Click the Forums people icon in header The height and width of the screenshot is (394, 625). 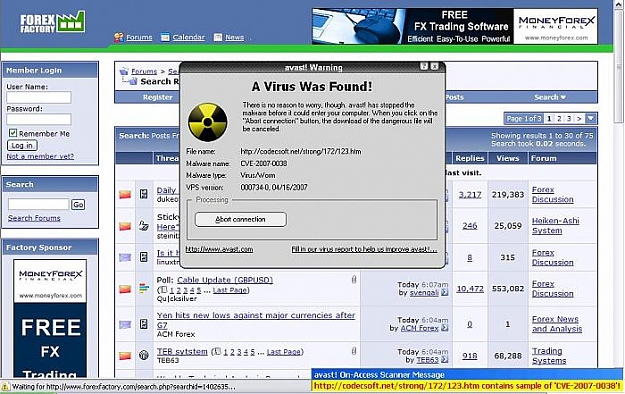(119, 37)
